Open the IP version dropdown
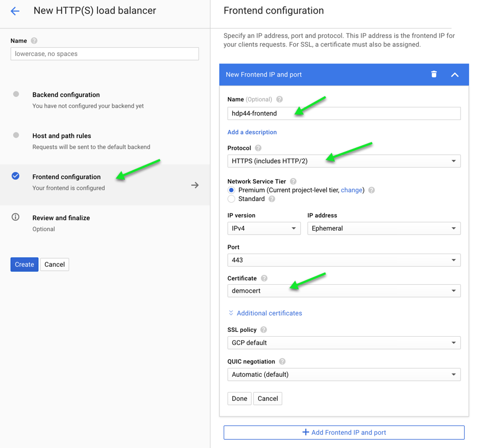484x448 pixels. pyautogui.click(x=264, y=228)
